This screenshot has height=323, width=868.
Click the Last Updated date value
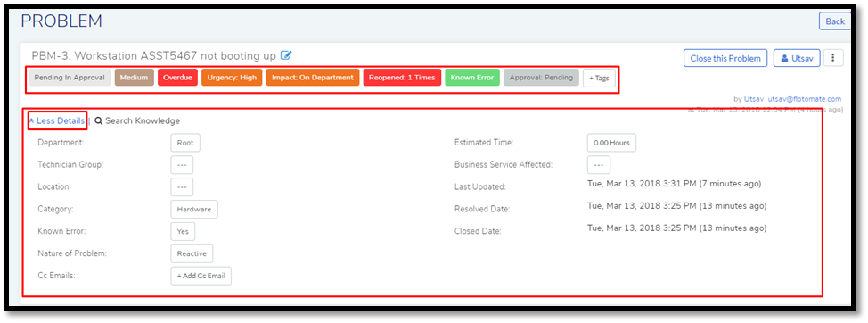[x=675, y=184]
